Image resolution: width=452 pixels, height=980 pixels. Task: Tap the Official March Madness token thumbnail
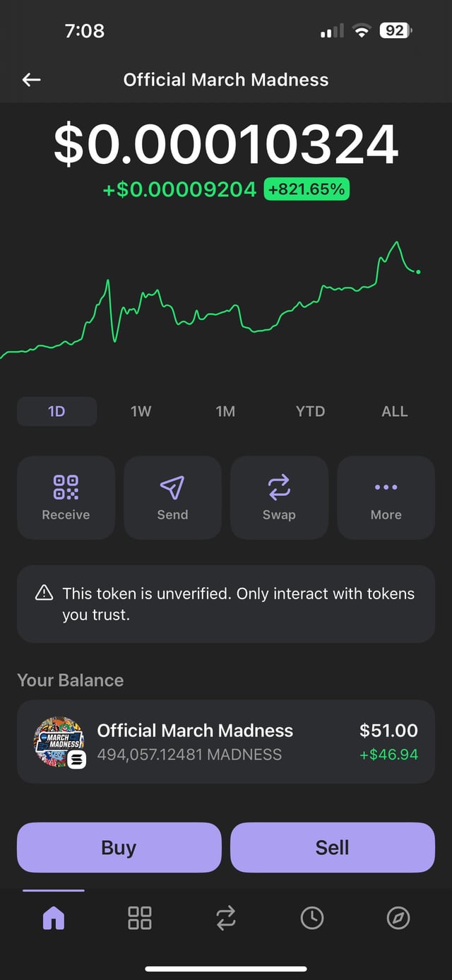click(x=59, y=742)
